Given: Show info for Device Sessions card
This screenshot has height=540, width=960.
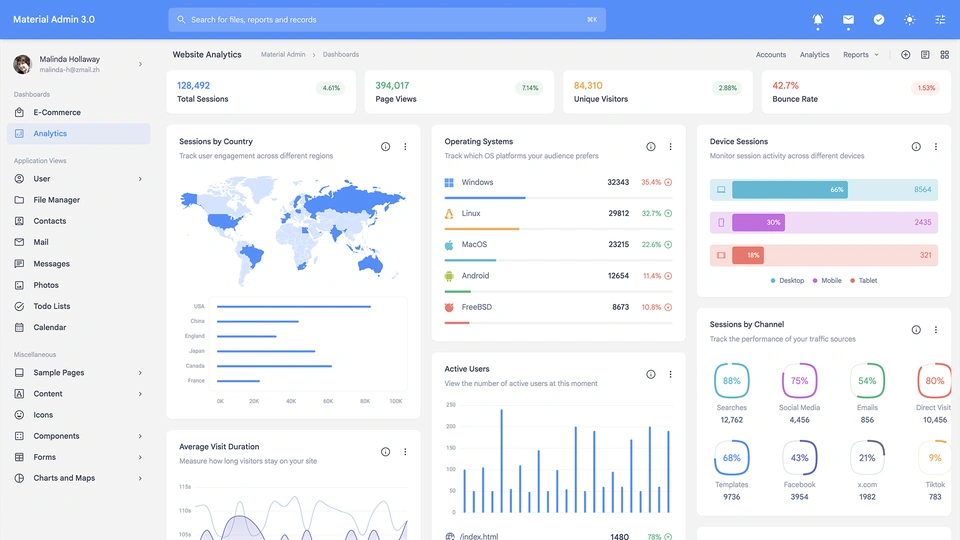Looking at the screenshot, I should [916, 147].
